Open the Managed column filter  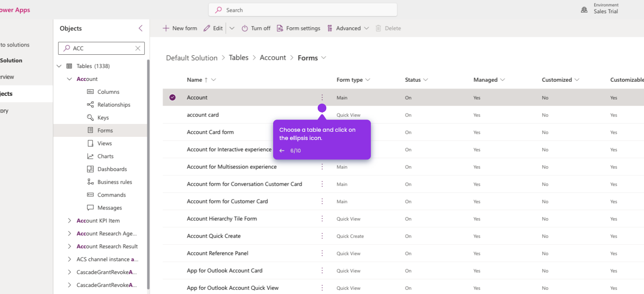click(503, 80)
